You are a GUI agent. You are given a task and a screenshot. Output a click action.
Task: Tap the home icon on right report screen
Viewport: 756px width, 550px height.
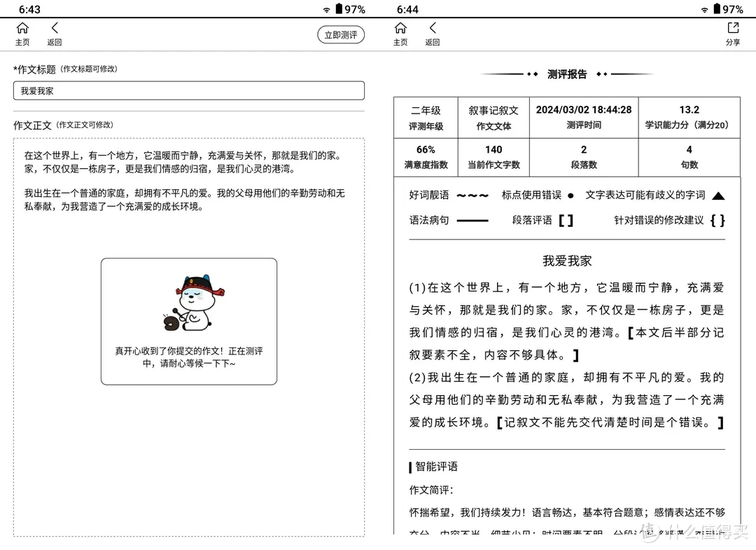pos(400,29)
